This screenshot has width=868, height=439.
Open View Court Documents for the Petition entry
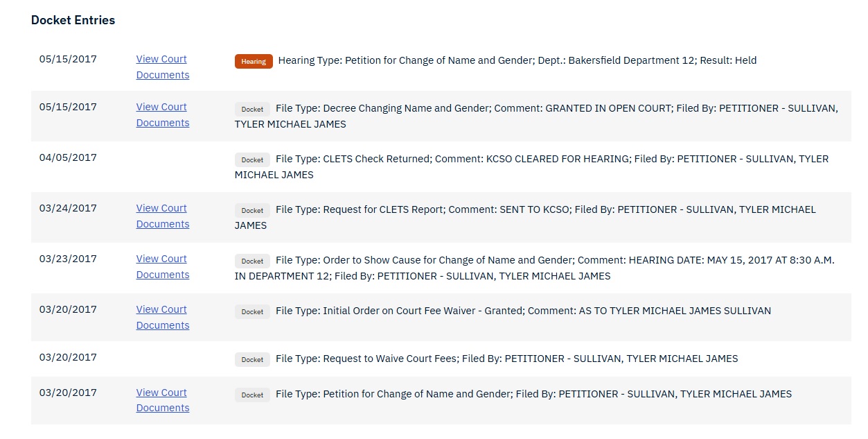click(x=161, y=399)
